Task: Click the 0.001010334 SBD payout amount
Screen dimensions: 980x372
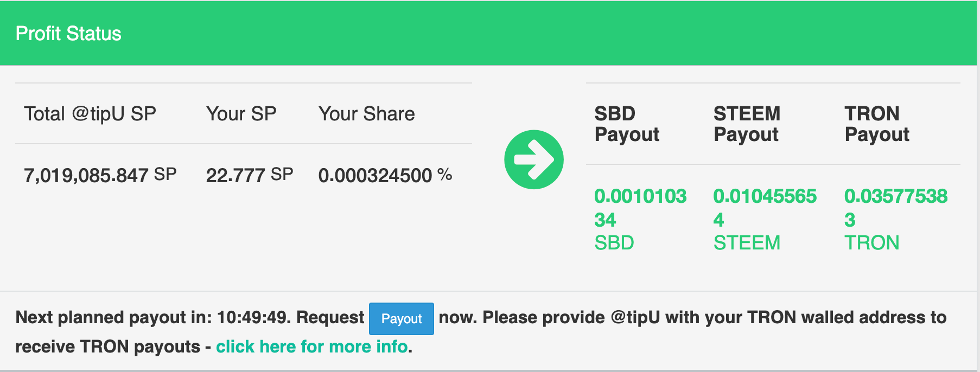Action: [640, 207]
